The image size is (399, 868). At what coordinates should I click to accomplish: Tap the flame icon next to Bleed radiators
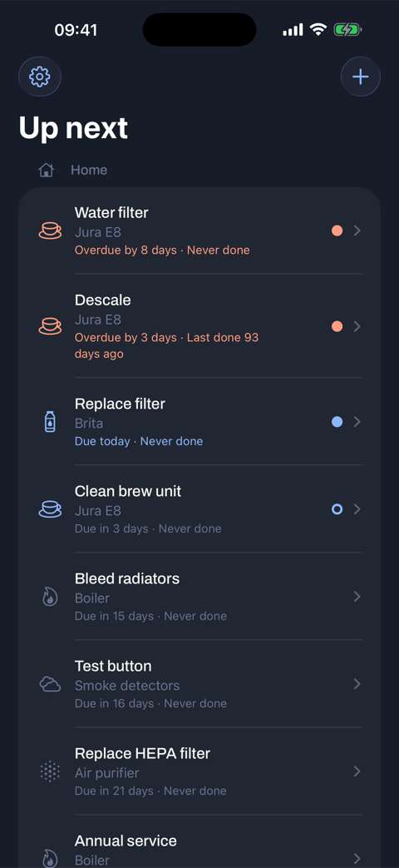pos(50,596)
